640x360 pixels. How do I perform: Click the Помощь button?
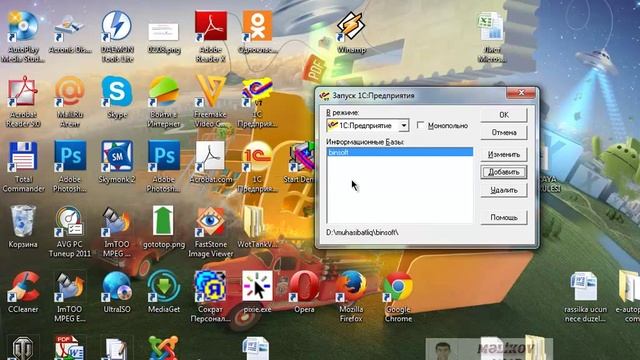504,218
